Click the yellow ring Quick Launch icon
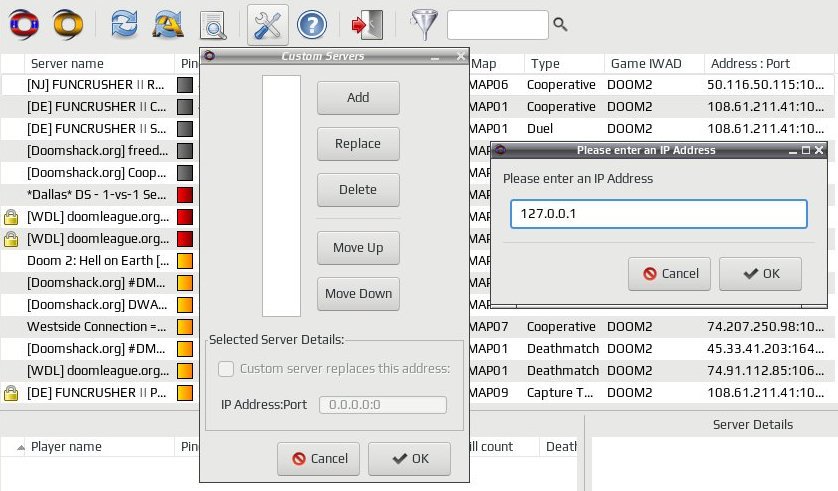Viewport: 838px width, 491px height. pos(68,24)
